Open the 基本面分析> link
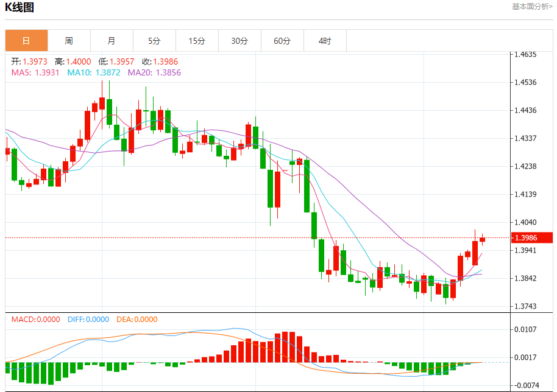The width and height of the screenshot is (557, 392). click(532, 6)
